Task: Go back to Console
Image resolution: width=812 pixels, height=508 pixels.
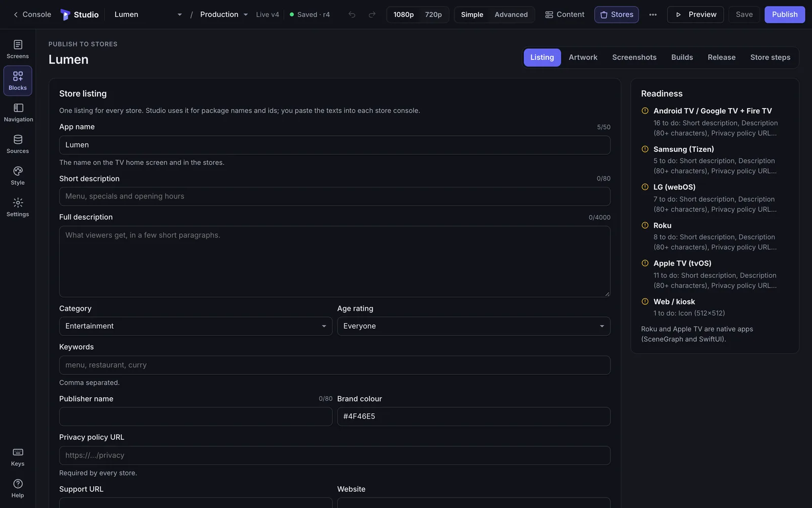Action: [32, 15]
